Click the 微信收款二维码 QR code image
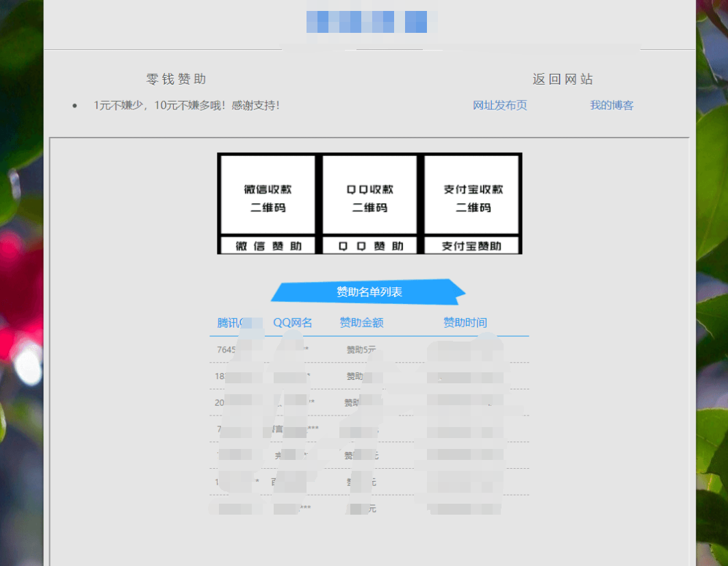The image size is (728, 566). click(x=266, y=198)
